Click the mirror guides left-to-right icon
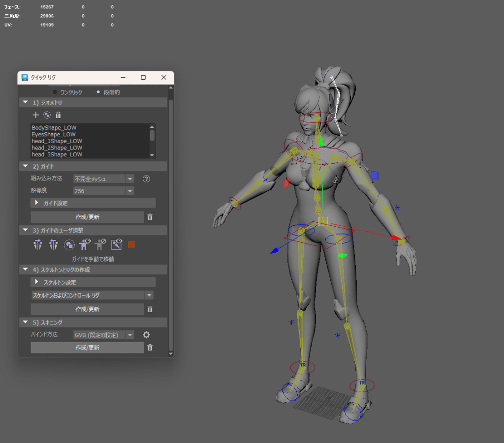The height and width of the screenshot is (443, 504). pyautogui.click(x=38, y=245)
